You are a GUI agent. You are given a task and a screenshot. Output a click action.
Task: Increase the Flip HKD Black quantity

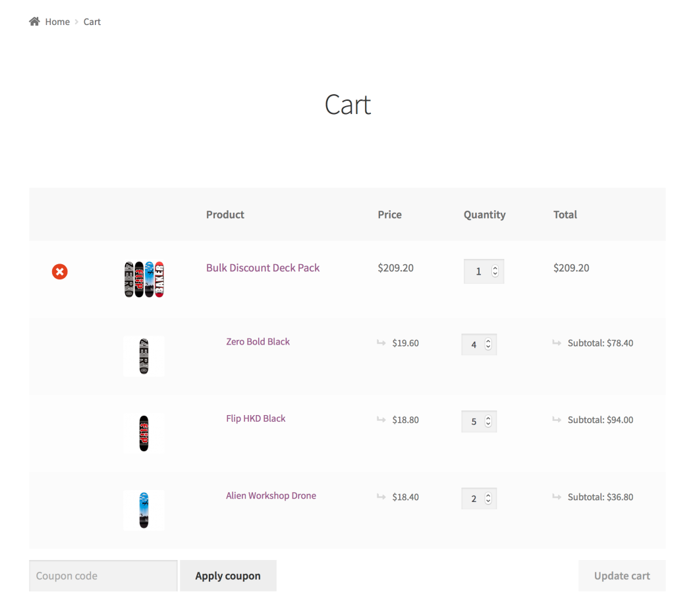pos(487,418)
